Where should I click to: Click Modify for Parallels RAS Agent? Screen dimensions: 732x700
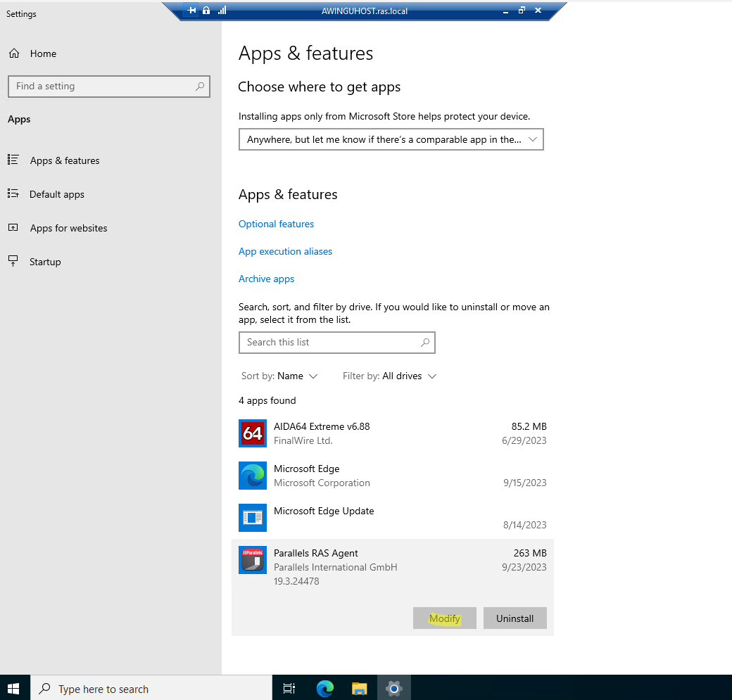pyautogui.click(x=444, y=618)
